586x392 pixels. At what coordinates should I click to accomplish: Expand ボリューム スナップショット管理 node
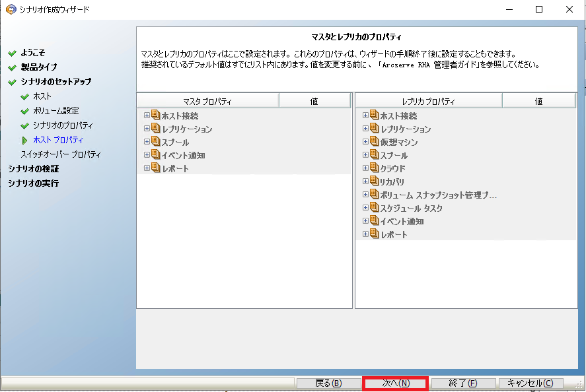(x=365, y=195)
